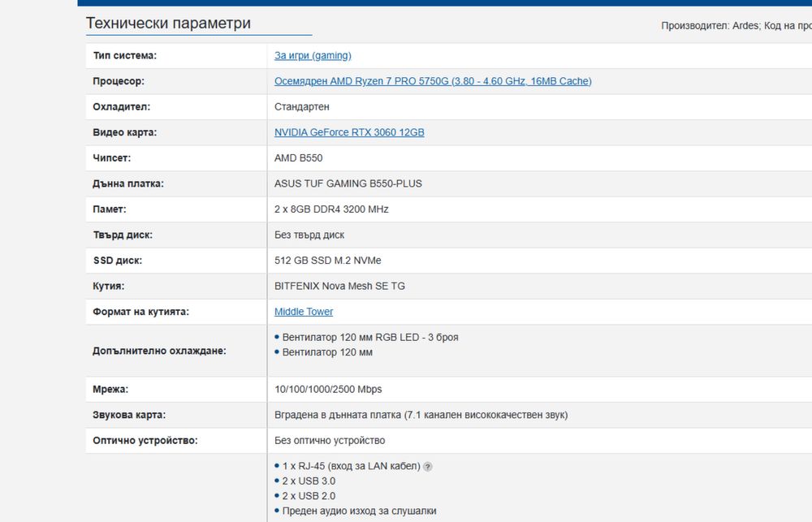Click the 'Видео карта:' label

tap(125, 132)
